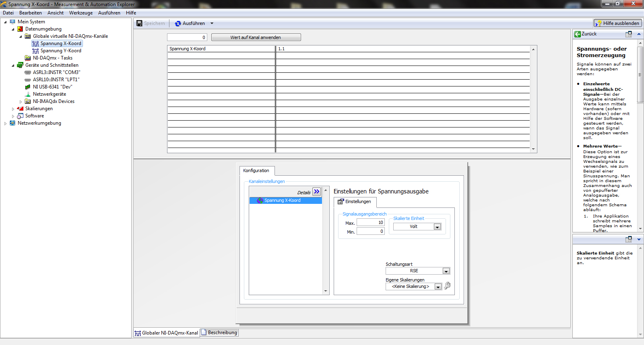Click the Spannung X-Koord cell in the table

tap(221, 49)
